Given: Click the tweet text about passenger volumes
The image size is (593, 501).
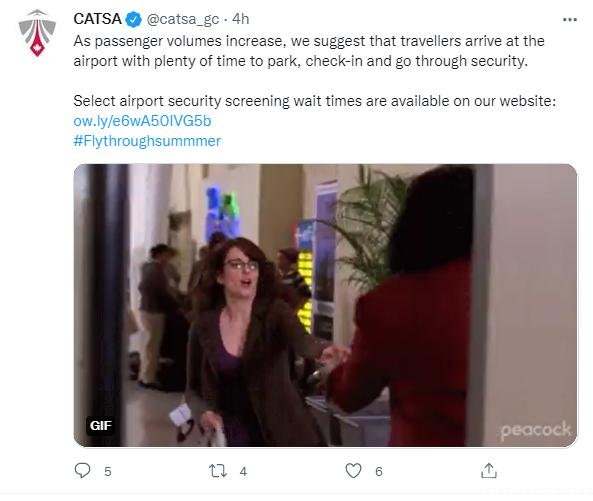Looking at the screenshot, I should point(309,51).
